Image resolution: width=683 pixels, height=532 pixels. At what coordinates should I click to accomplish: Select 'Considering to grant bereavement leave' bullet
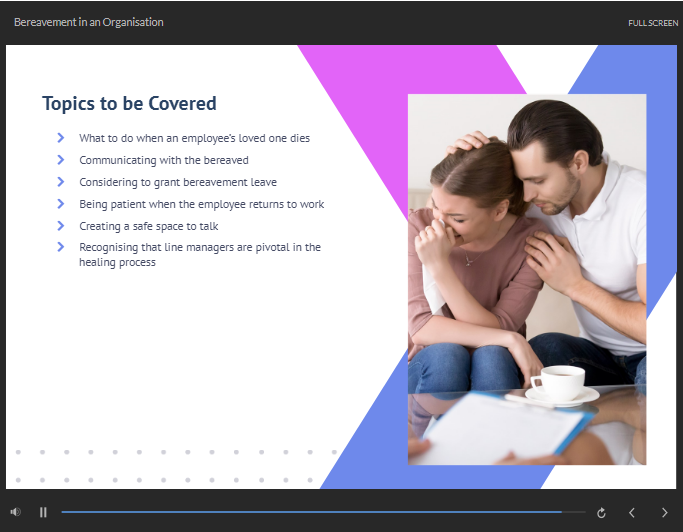[178, 182]
